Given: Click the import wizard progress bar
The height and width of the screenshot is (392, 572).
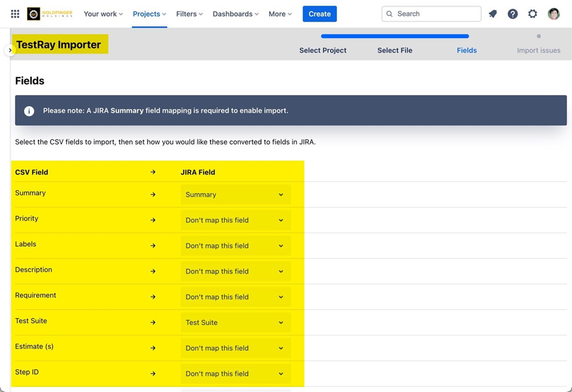Looking at the screenshot, I should [395, 37].
